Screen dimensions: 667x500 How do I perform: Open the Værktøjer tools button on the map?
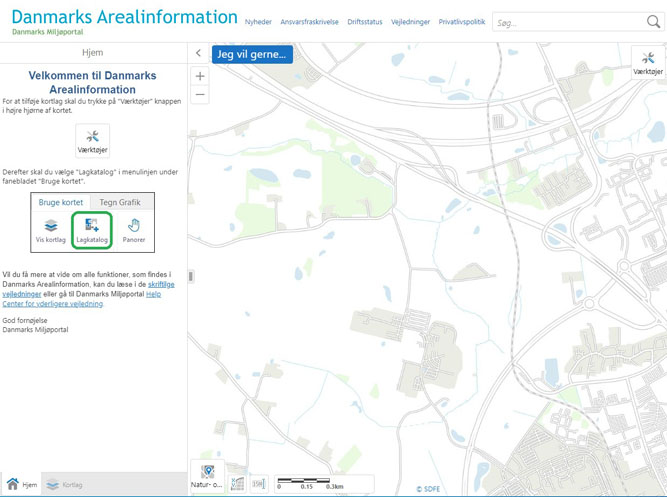click(x=648, y=64)
